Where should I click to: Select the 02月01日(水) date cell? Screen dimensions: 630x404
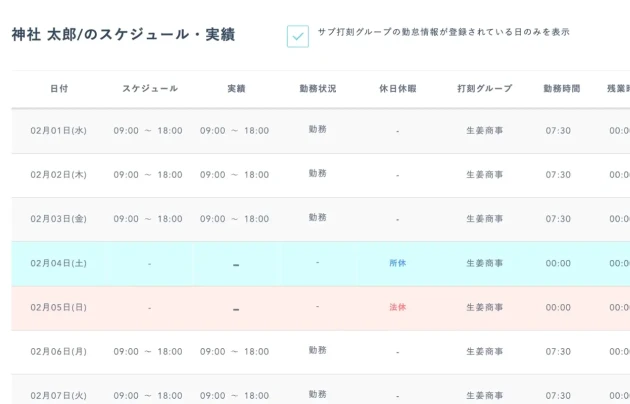tap(59, 131)
